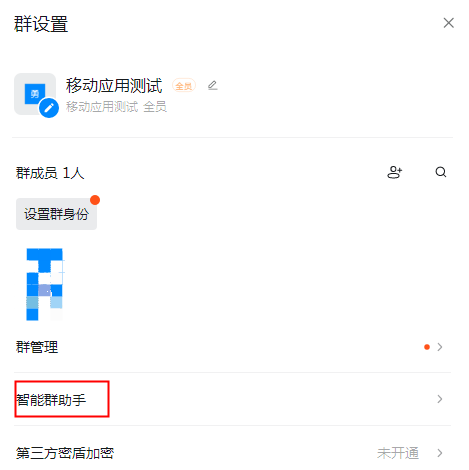Expand the 第三方密盾加密 chevron arrow
Viewport: 469px width, 470px height.
click(440, 453)
